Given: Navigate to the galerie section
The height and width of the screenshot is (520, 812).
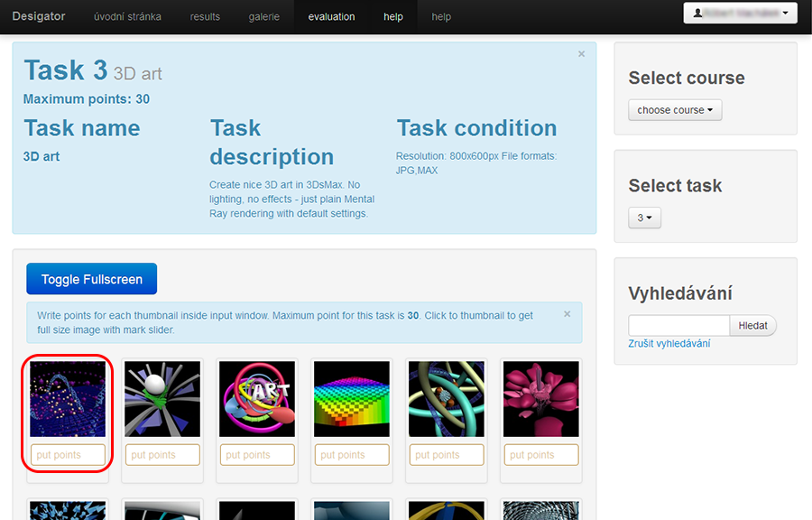Looking at the screenshot, I should [x=264, y=16].
